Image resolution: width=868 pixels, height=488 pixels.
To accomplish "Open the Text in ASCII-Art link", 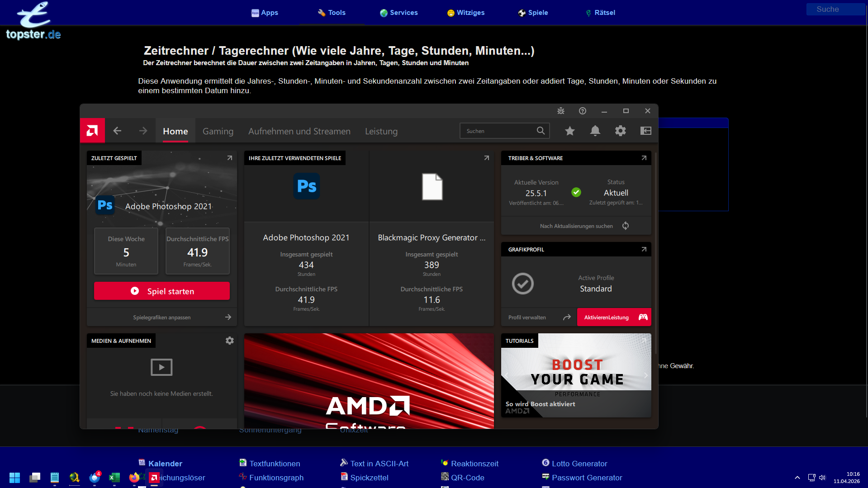I will coord(379,464).
